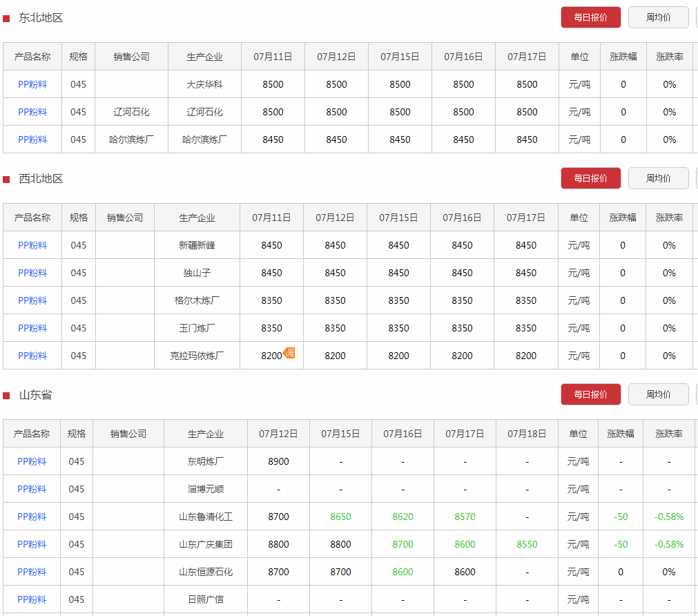Click -50 涨跌幅 for 山东广庆集团

(621, 544)
